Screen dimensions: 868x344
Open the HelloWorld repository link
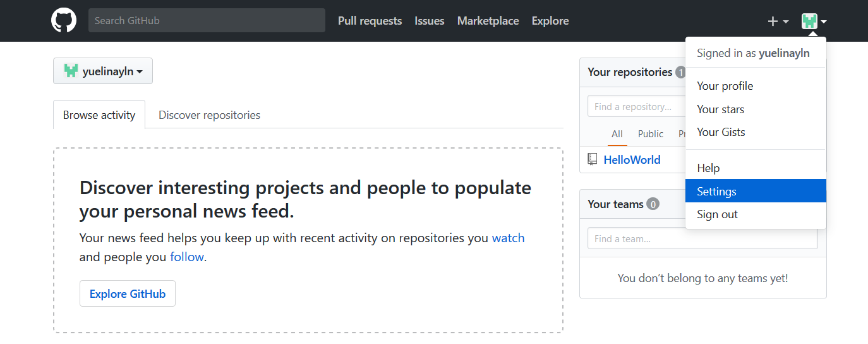point(632,159)
